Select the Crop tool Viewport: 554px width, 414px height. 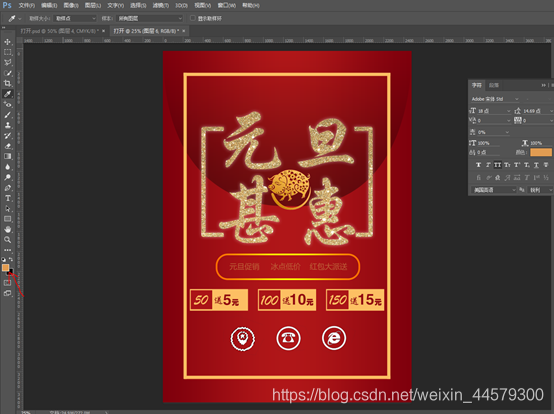click(x=7, y=83)
